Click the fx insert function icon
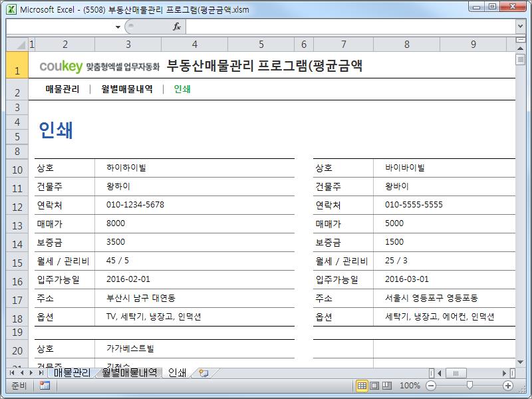The image size is (532, 399). (177, 27)
